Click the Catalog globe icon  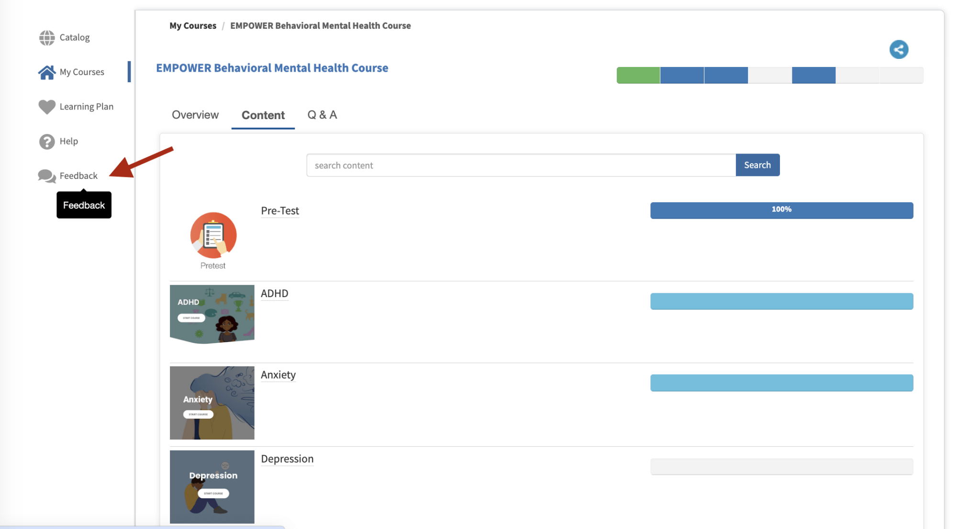click(47, 37)
